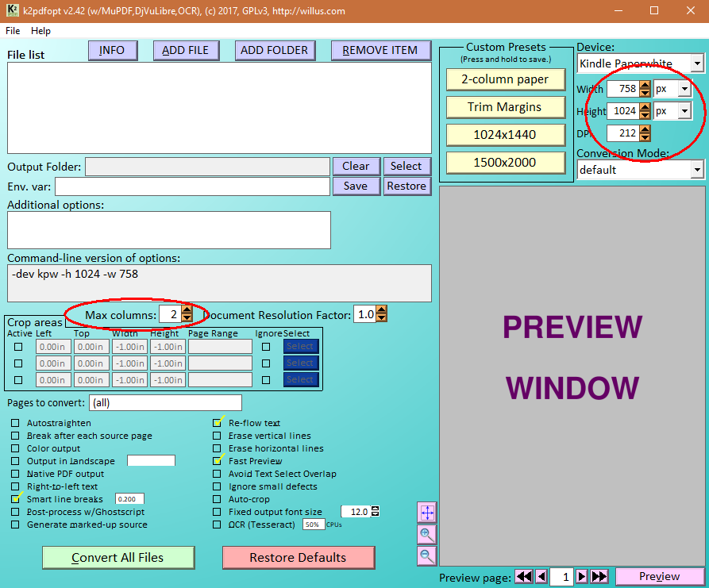Screen dimensions: 709x588
Task: Click the Command-line version of options box
Action: pos(219,283)
